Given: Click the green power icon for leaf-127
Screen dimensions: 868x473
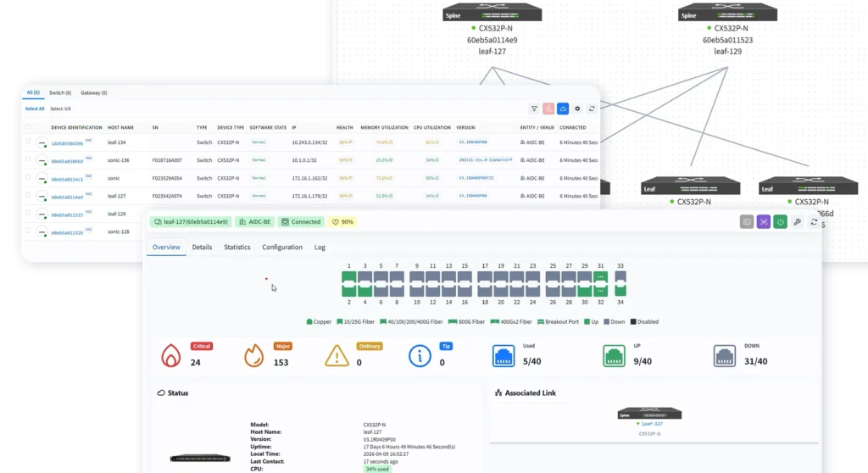Looking at the screenshot, I should tap(780, 222).
